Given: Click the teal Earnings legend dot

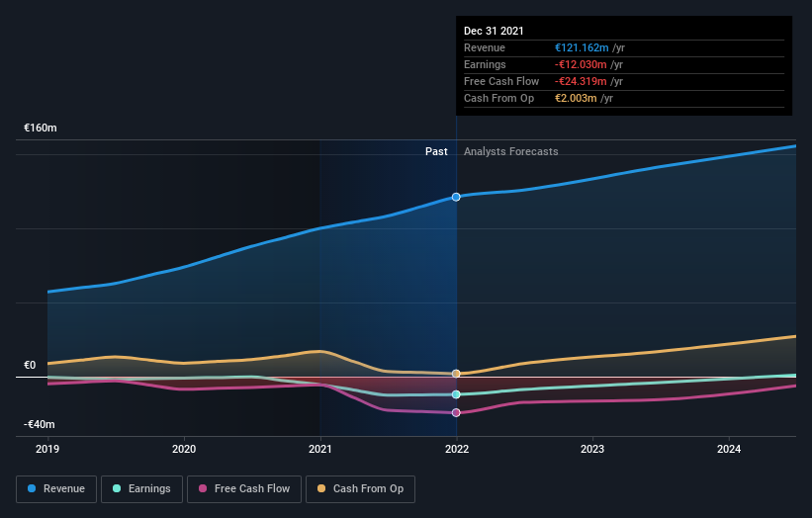Looking at the screenshot, I should [x=117, y=488].
